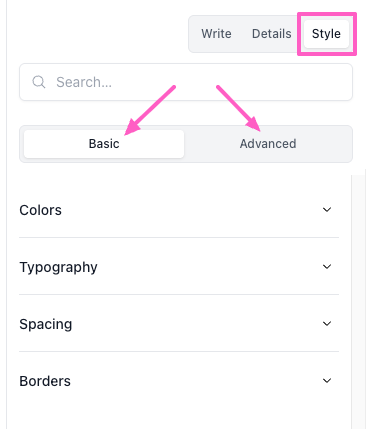Click the Borders heading label
This screenshot has height=429, width=366.
pyautogui.click(x=45, y=381)
